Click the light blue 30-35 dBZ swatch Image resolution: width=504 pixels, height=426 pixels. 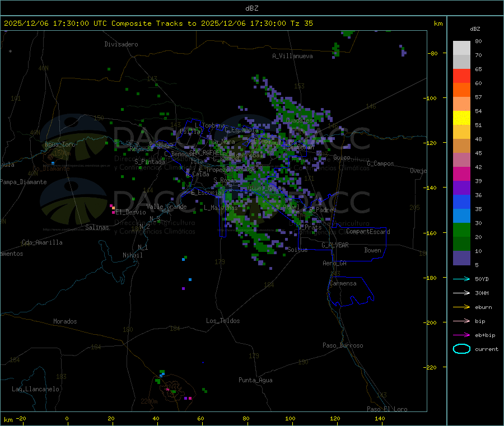(x=461, y=216)
